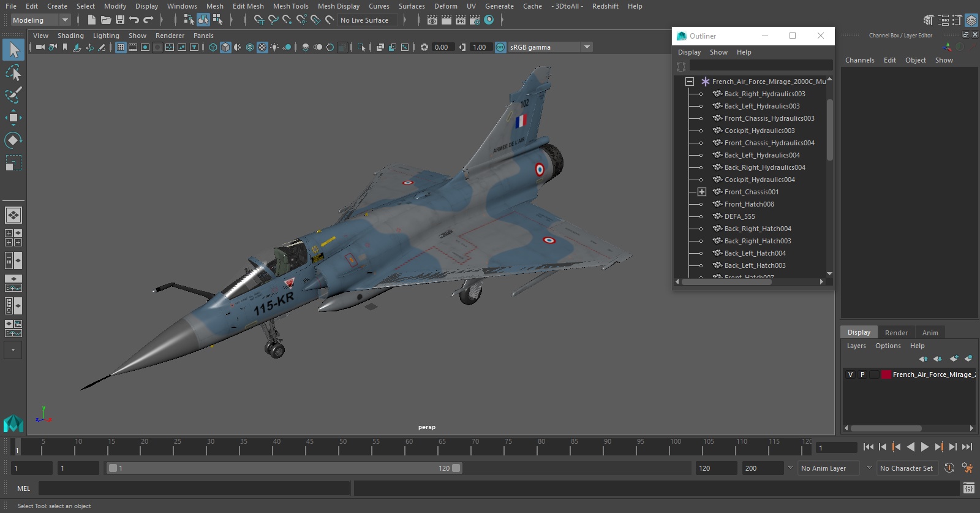Click the layer's red color swatch
Image resolution: width=980 pixels, height=513 pixels.
886,374
